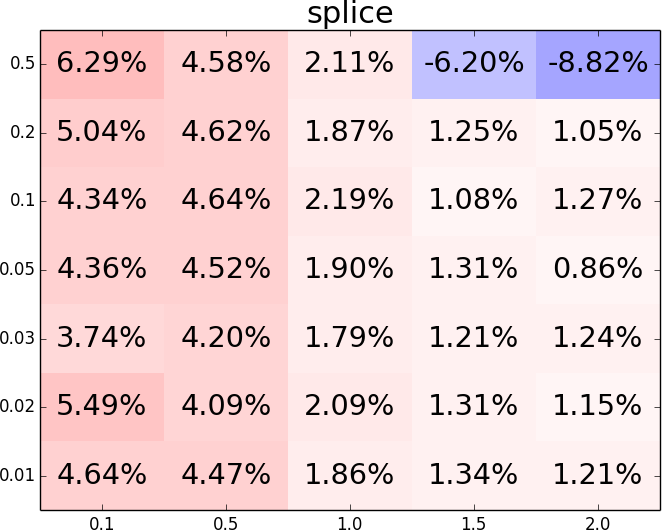Select the blue cell showing -8.82%
662x530 pixels.
pos(598,64)
